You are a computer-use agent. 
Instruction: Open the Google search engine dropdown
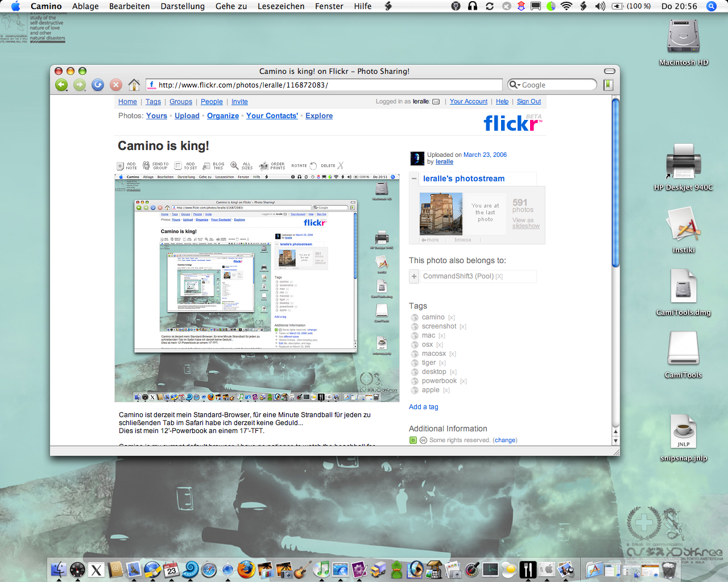coord(515,85)
